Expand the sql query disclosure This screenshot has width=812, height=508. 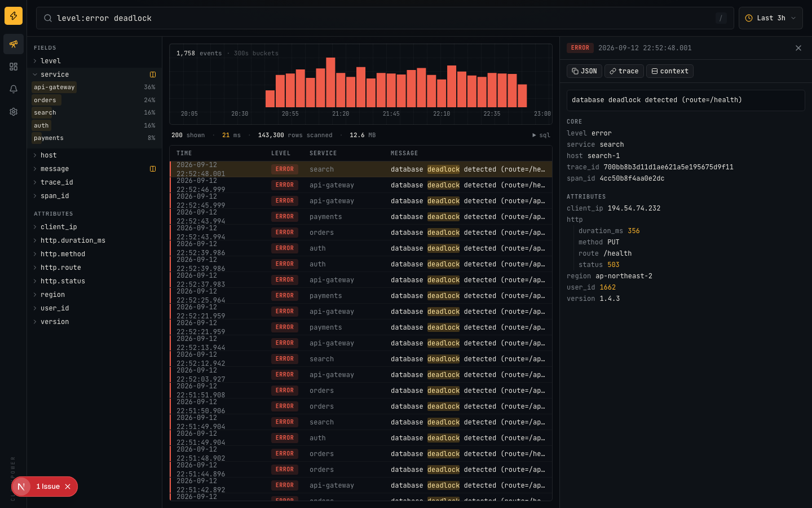(541, 135)
